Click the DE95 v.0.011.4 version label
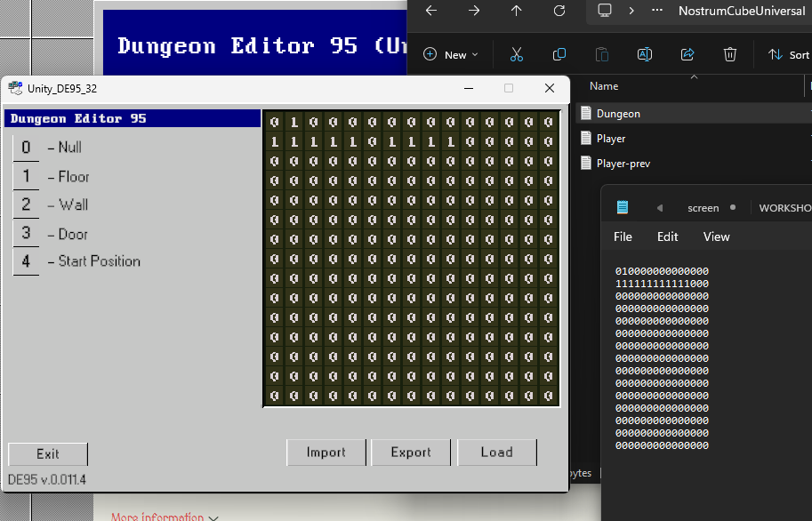The height and width of the screenshot is (521, 812). pyautogui.click(x=47, y=479)
